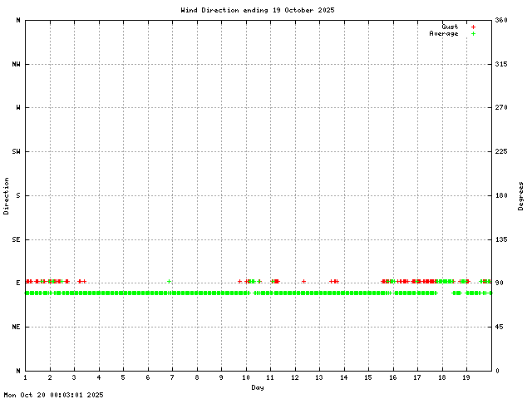Click the lone red gust point after day 12

304,282
